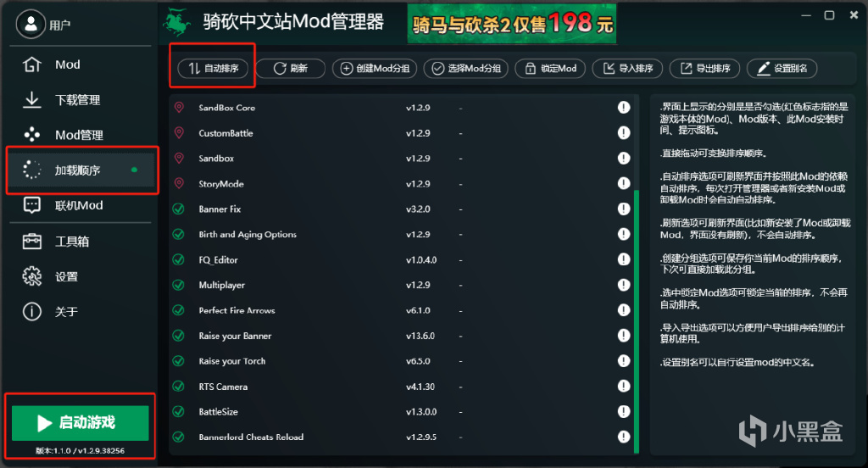
Task: Toggle the CustomBattle red pin marker
Action: (x=179, y=133)
